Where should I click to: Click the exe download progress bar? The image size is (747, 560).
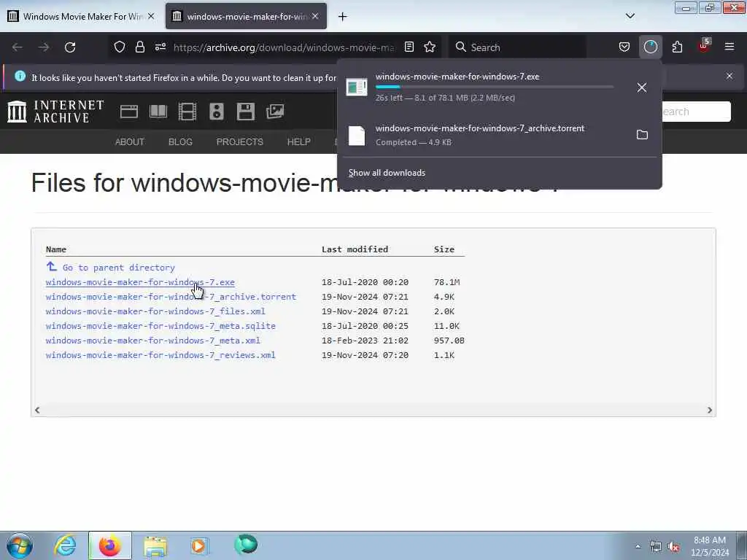(x=494, y=87)
